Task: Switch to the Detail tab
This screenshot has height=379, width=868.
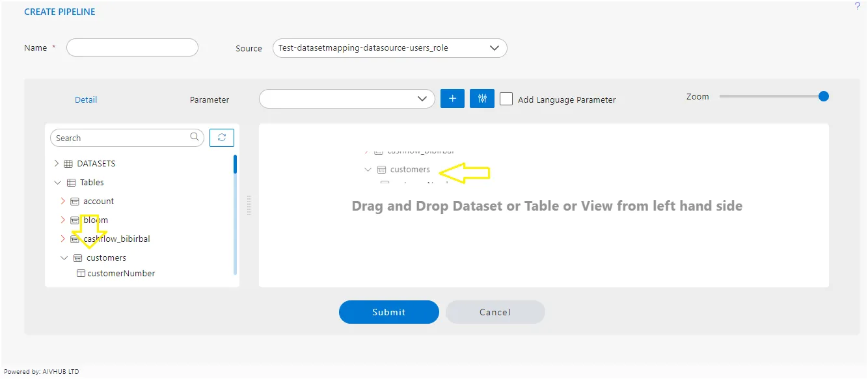Action: click(86, 99)
